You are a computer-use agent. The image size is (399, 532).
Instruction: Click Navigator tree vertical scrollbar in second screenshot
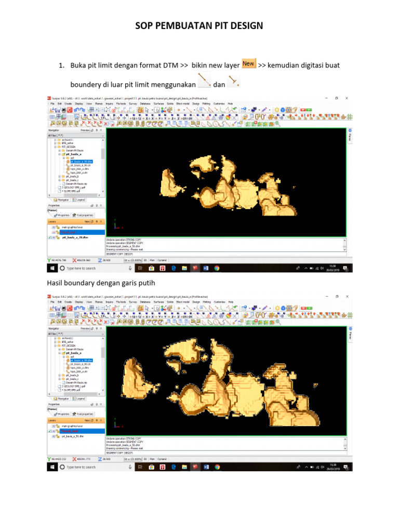point(103,365)
